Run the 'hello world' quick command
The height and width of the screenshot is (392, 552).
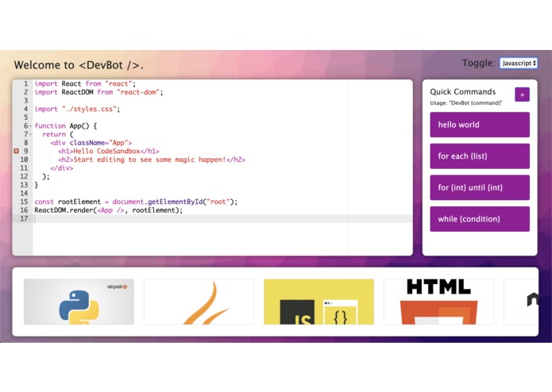pyautogui.click(x=480, y=125)
